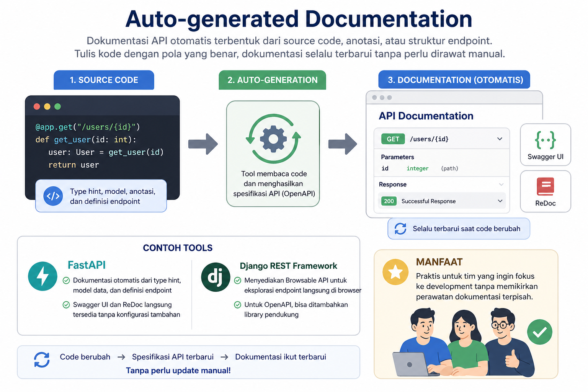Click check mark beside Swagger UI dan ReDoc langsung

coord(66,305)
